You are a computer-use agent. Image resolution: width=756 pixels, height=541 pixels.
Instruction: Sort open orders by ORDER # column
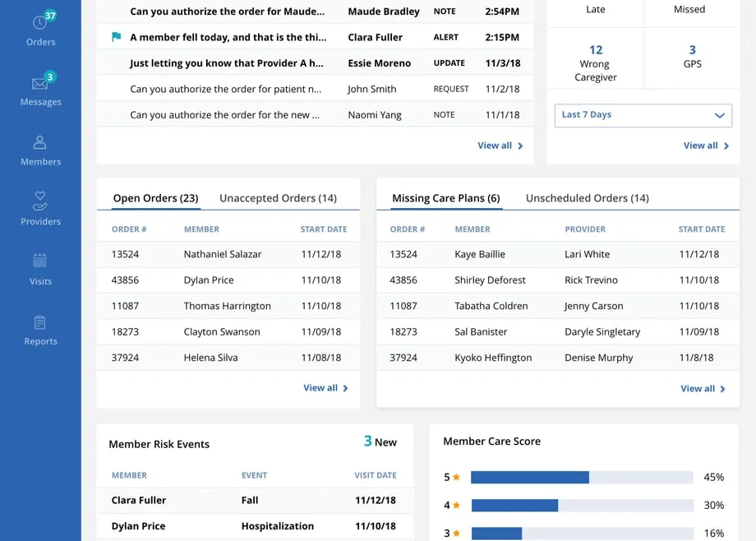pyautogui.click(x=129, y=229)
